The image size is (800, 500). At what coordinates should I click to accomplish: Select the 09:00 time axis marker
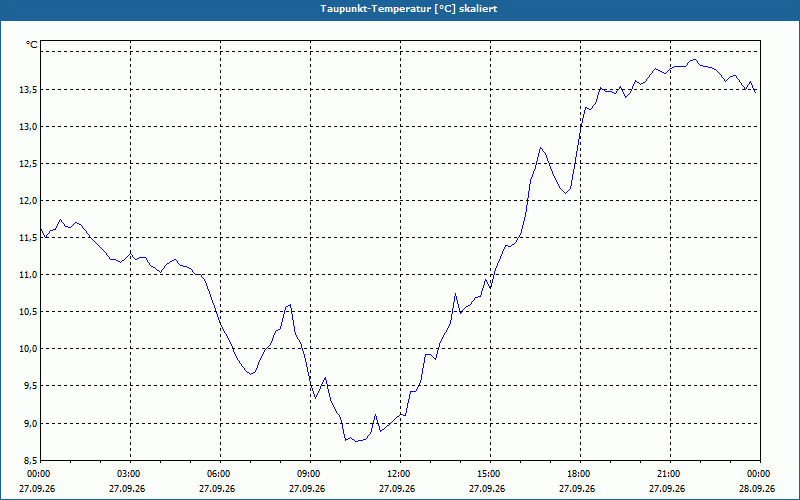tap(310, 474)
